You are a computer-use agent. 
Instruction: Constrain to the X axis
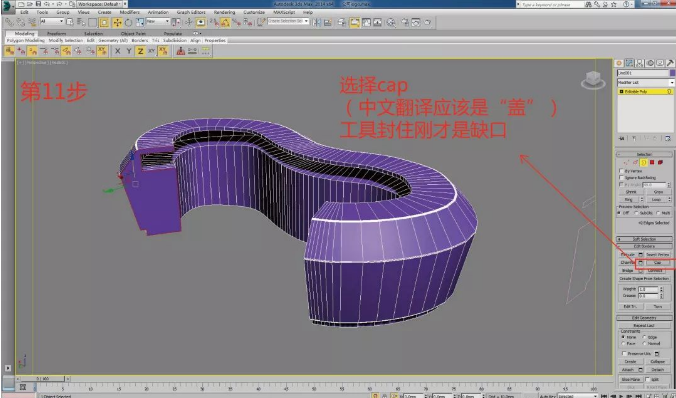117,51
